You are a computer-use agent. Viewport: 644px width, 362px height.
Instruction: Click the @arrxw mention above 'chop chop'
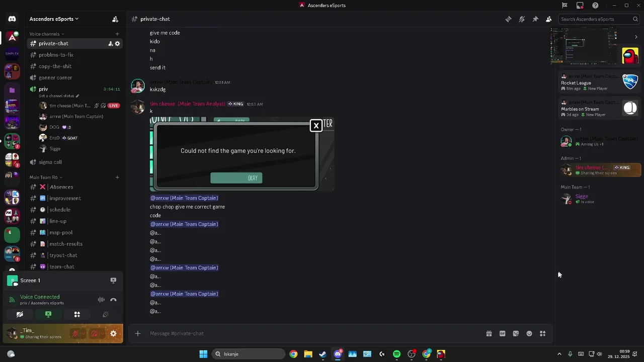point(184,198)
